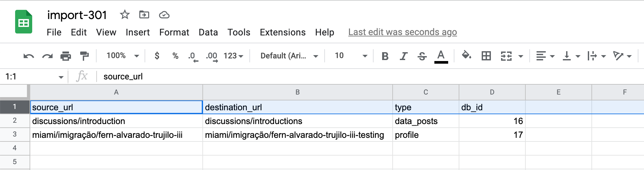The height and width of the screenshot is (170, 644).
Task: Open the Data menu
Action: click(208, 32)
